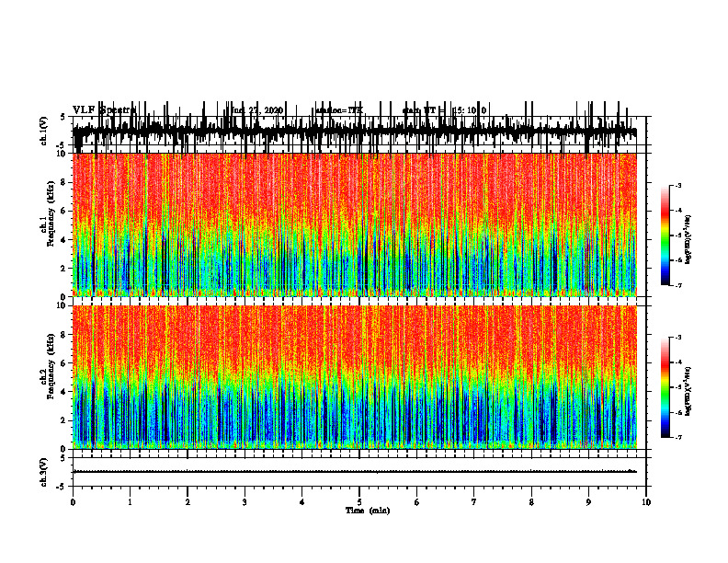
Task: Click the date text ending "27, 2020"
Action: pyautogui.click(x=256, y=110)
